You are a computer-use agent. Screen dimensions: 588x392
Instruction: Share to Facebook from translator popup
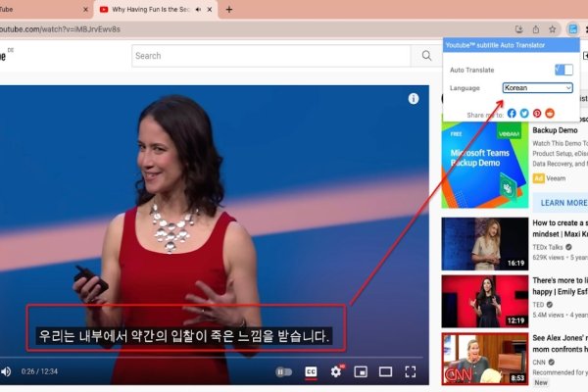(x=512, y=114)
